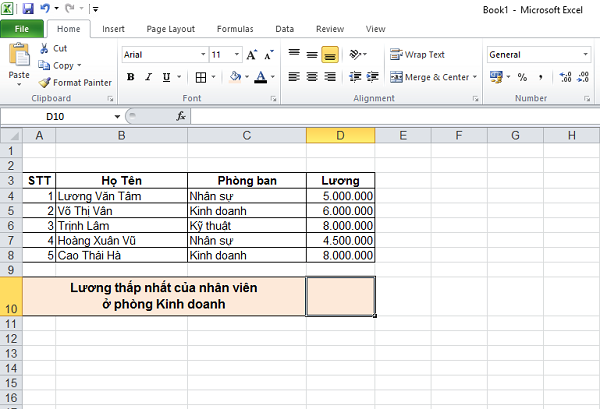This screenshot has height=409, width=600.
Task: Open the Font dialog launcher
Action: click(273, 99)
